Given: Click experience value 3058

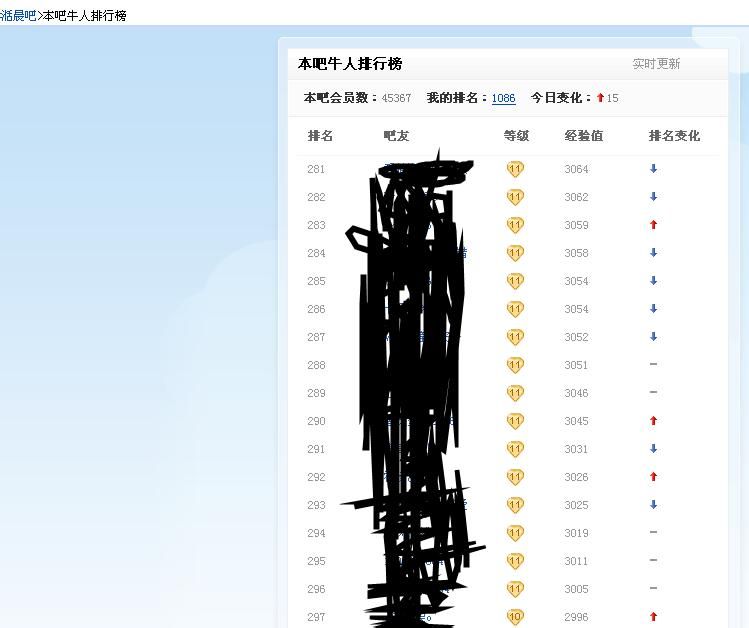Looking at the screenshot, I should point(577,253).
